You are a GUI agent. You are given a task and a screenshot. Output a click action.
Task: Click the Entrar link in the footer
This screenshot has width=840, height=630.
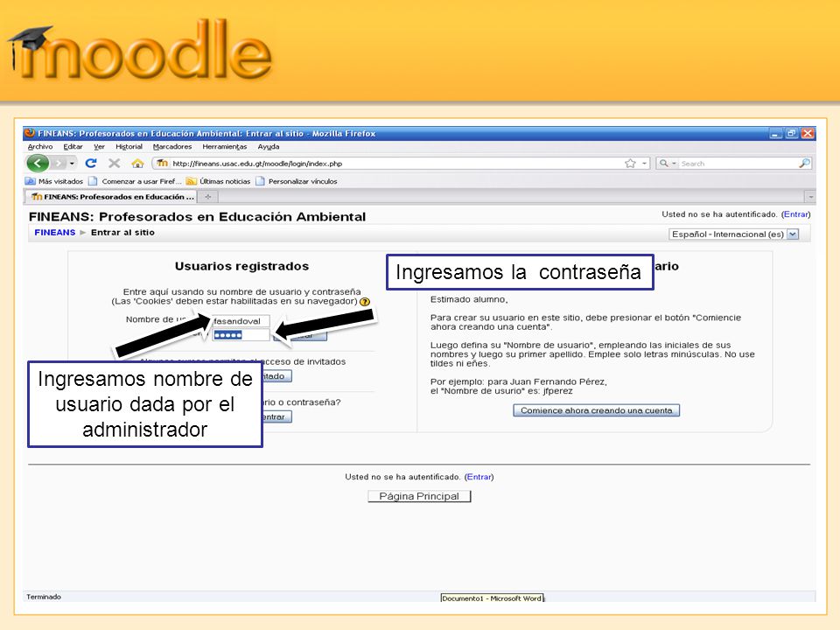click(x=479, y=477)
